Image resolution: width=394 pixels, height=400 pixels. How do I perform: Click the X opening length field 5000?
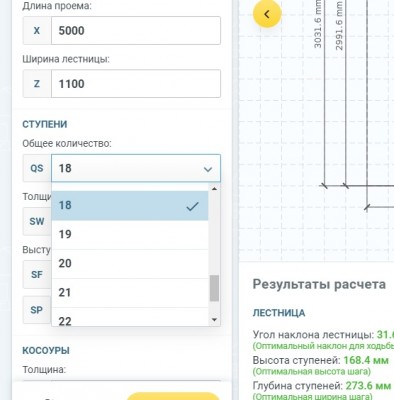click(x=136, y=31)
